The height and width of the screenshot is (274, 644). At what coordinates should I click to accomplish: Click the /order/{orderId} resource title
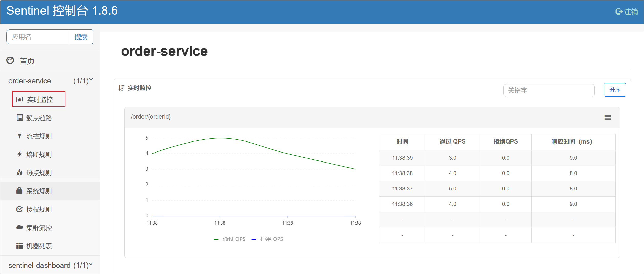[x=151, y=117]
